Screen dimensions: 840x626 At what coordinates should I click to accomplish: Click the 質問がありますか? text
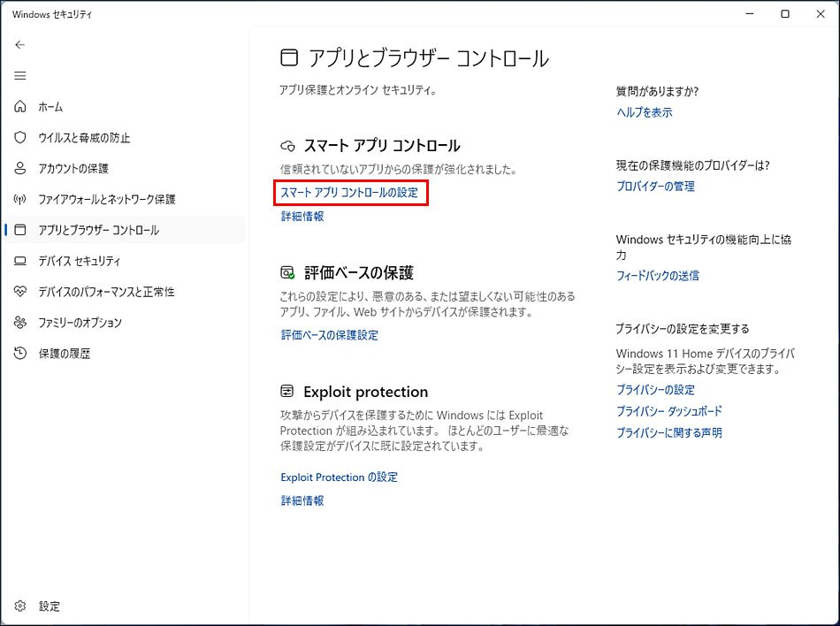pyautogui.click(x=657, y=92)
